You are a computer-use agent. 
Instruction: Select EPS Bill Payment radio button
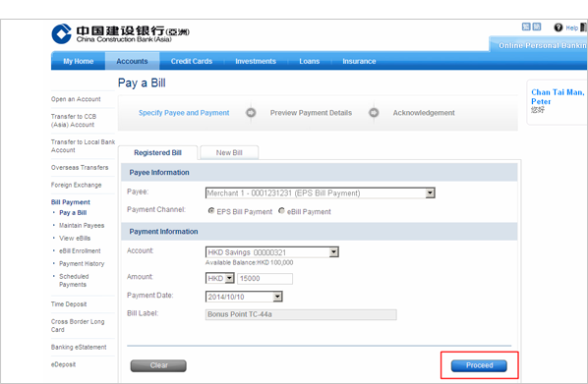pyautogui.click(x=211, y=211)
